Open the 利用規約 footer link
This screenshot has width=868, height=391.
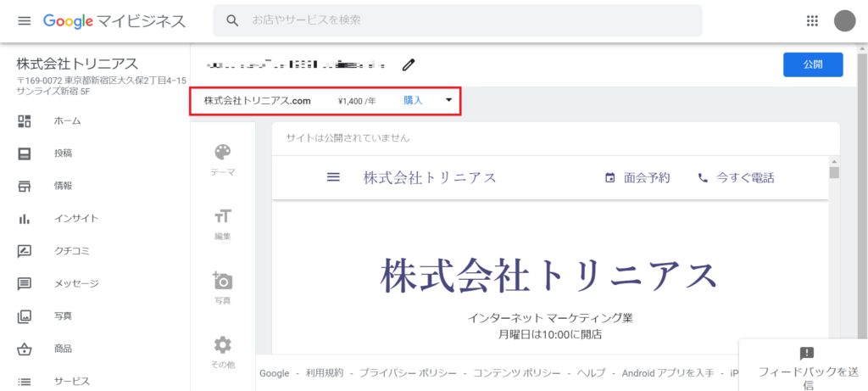point(325,373)
